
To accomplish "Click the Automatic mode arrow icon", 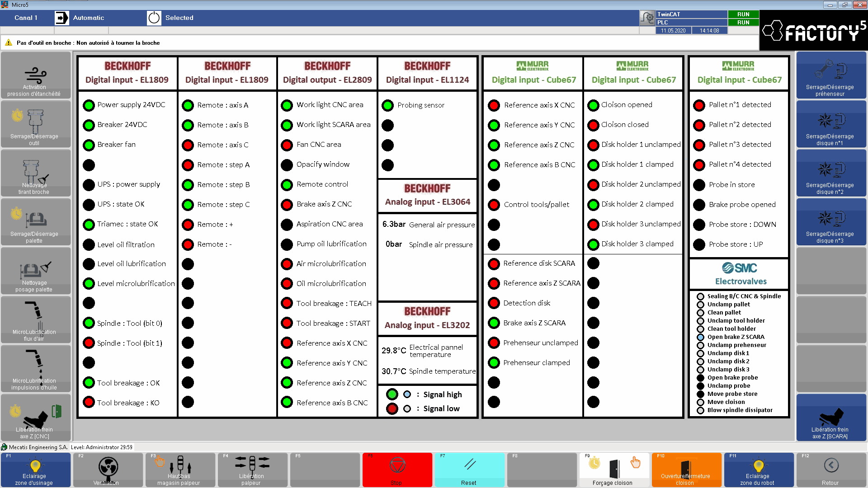I will [x=61, y=18].
